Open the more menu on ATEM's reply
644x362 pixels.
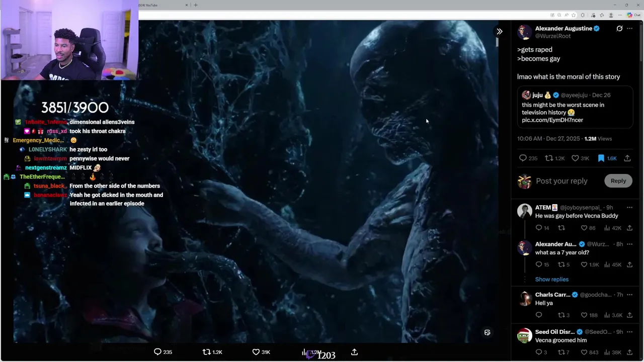tap(629, 207)
